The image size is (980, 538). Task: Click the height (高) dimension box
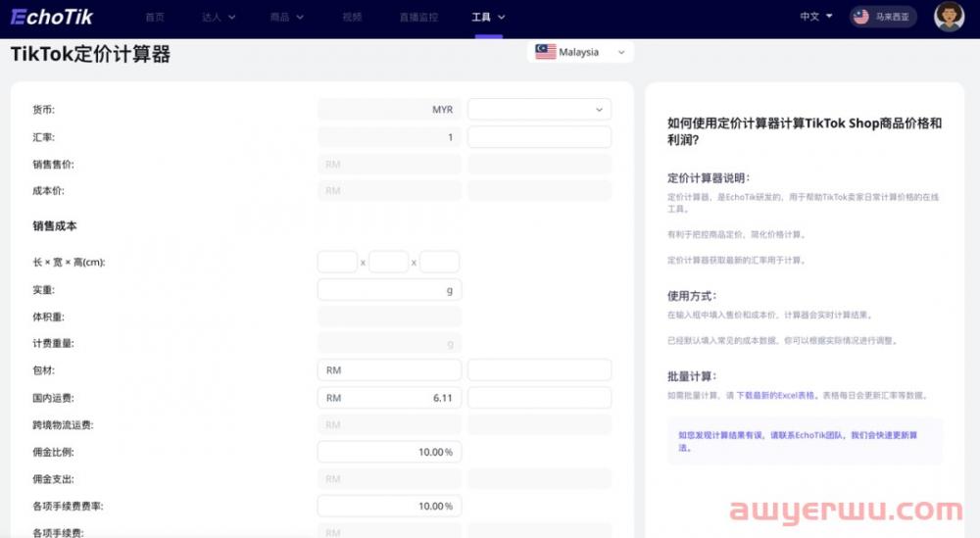(439, 262)
